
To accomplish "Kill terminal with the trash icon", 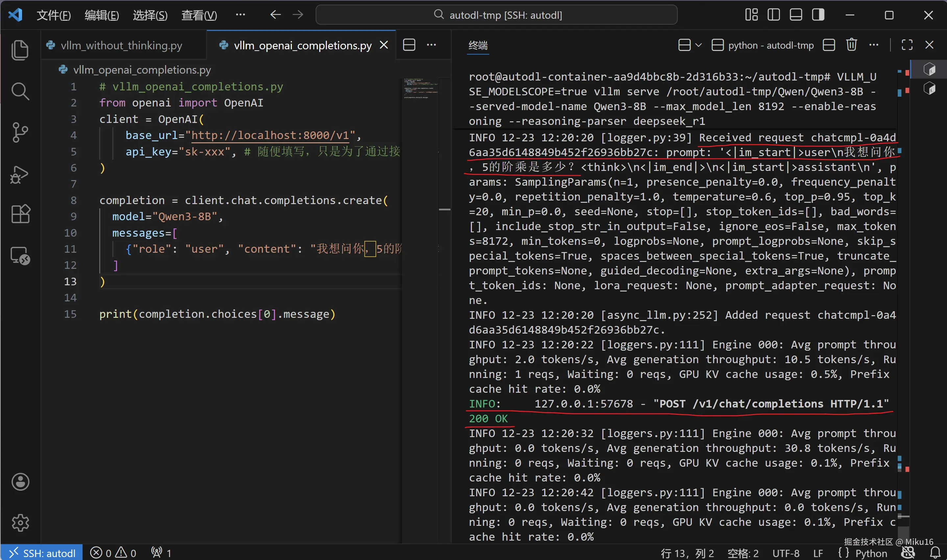I will (x=851, y=45).
